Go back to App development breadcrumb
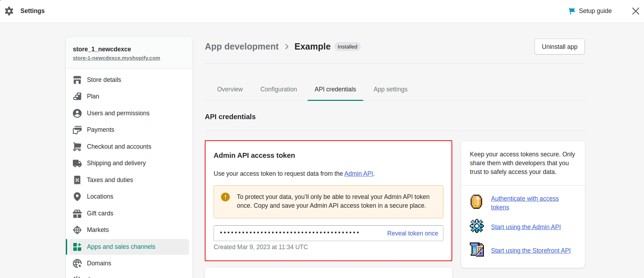The image size is (644, 278). [x=242, y=46]
